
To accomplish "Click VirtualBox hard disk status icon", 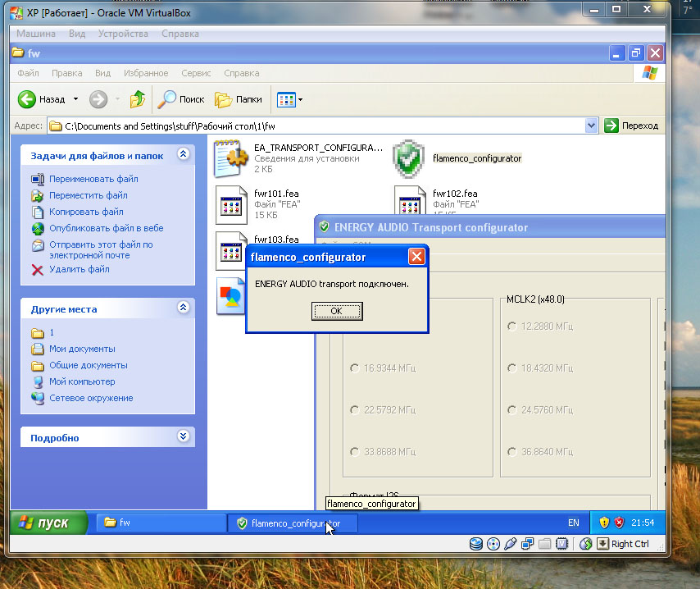I will (x=476, y=544).
